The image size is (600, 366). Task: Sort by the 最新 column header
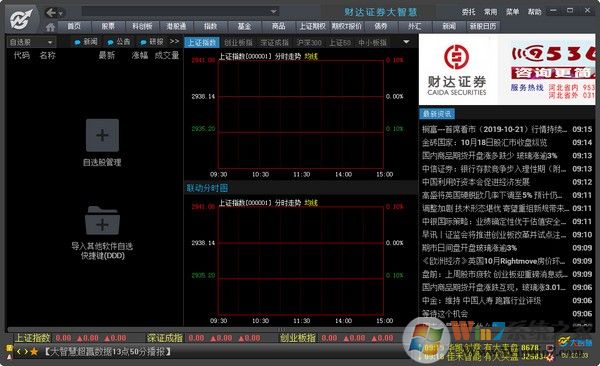(x=107, y=55)
